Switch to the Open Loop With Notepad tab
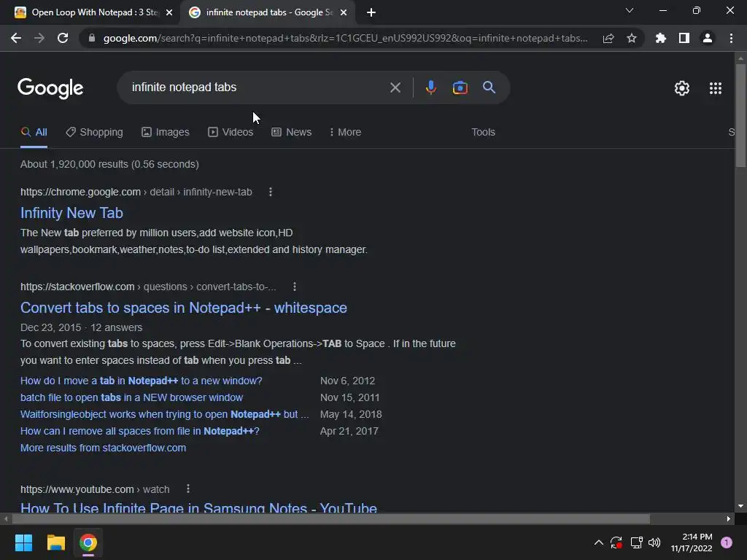 coord(94,12)
